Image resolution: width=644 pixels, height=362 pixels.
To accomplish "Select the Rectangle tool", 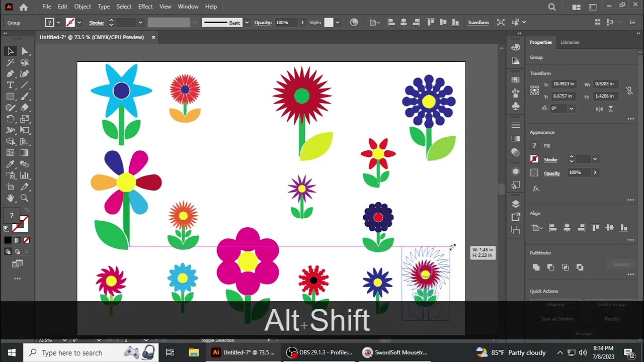I will [10, 97].
